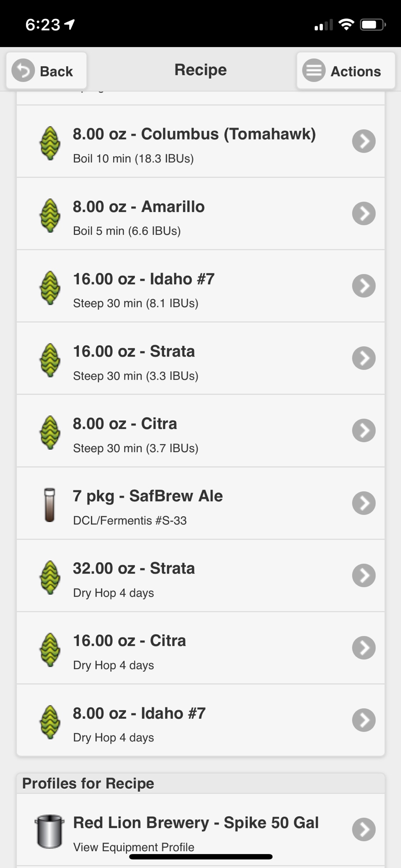The image size is (401, 868).
Task: Go back using the Back button
Action: pos(46,71)
